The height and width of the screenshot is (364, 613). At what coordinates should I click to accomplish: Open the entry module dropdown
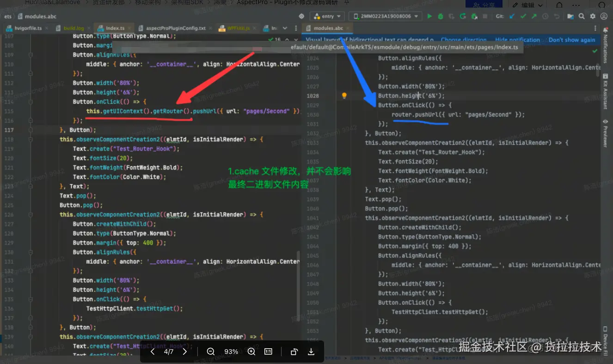[x=328, y=16]
